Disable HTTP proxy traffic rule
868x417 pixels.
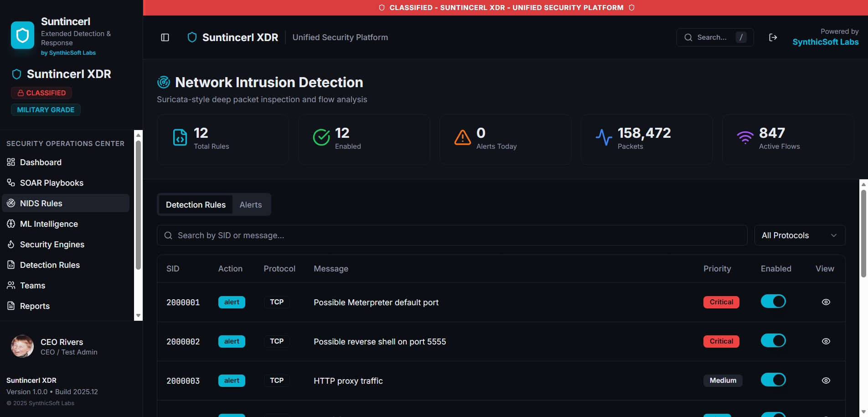[x=773, y=380]
